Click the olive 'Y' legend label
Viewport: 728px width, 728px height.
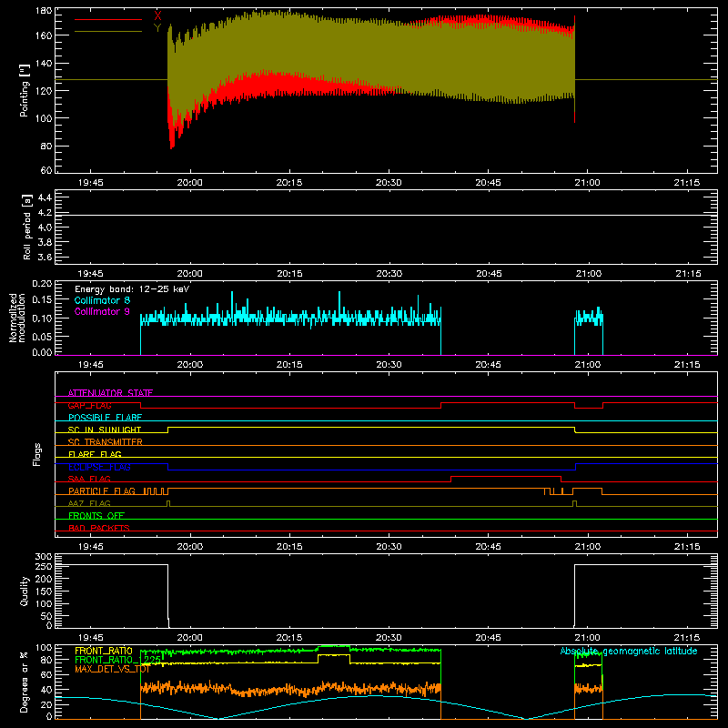pos(157,28)
